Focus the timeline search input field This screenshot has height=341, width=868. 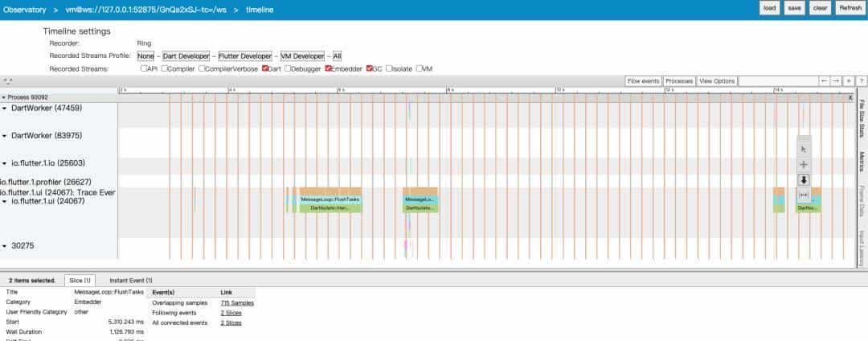[778, 80]
